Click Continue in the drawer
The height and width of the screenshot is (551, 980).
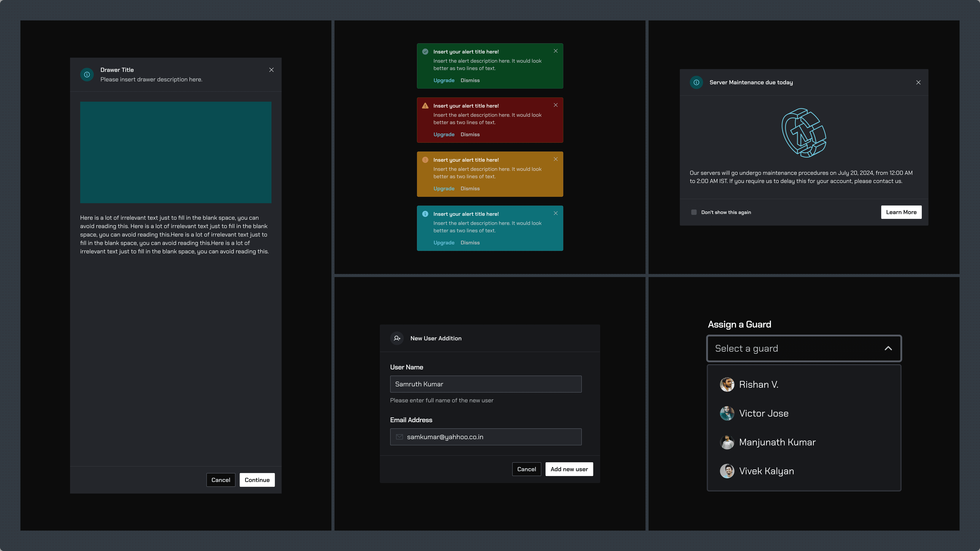click(257, 480)
